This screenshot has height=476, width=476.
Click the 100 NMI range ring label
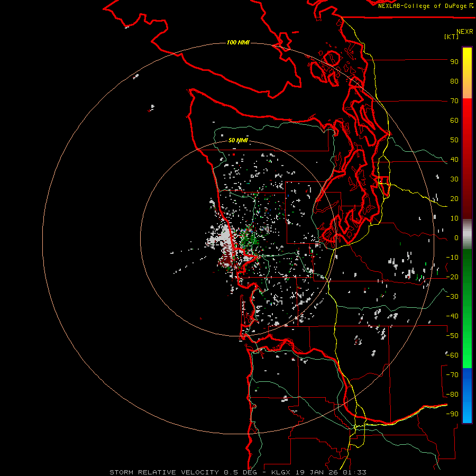(x=238, y=42)
